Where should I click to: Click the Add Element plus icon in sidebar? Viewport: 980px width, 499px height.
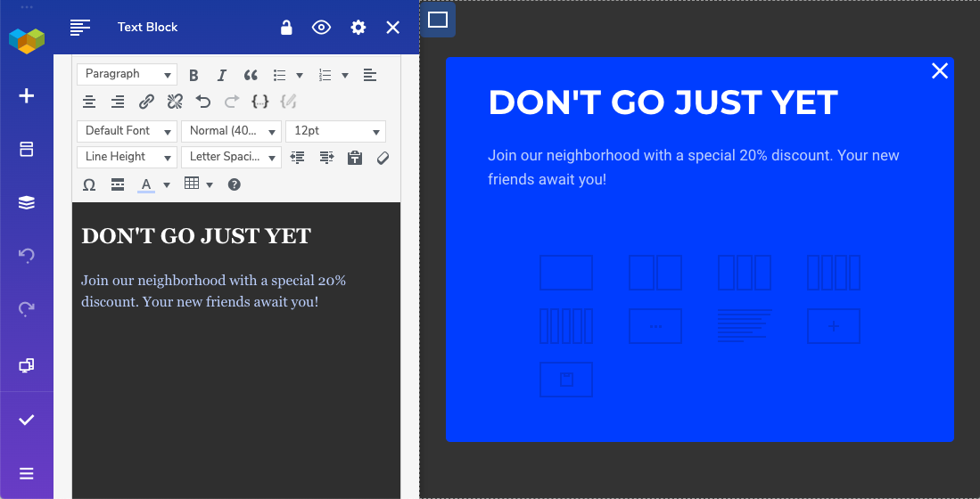[x=27, y=95]
